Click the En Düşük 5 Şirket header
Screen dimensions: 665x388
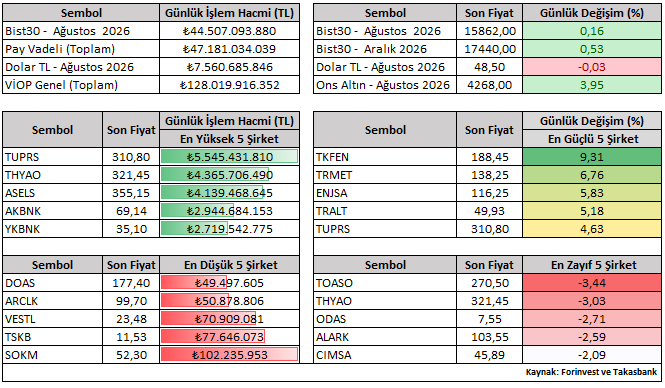(229, 265)
